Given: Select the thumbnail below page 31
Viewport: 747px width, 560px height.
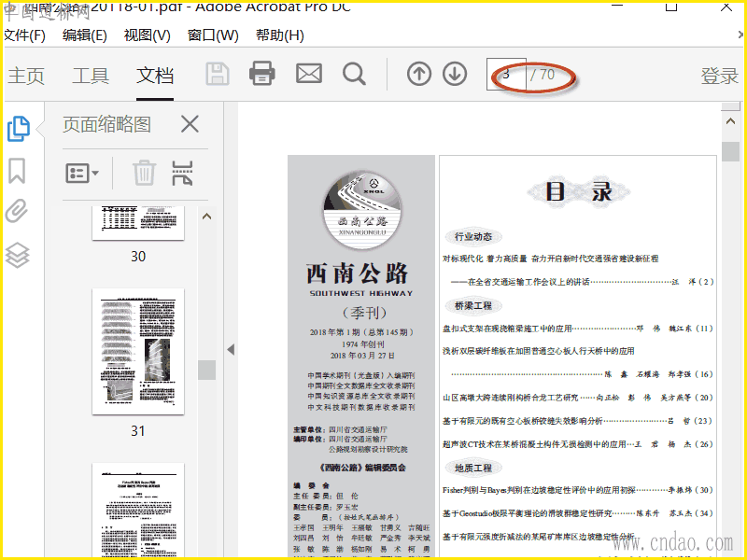Looking at the screenshot, I should click(138, 510).
